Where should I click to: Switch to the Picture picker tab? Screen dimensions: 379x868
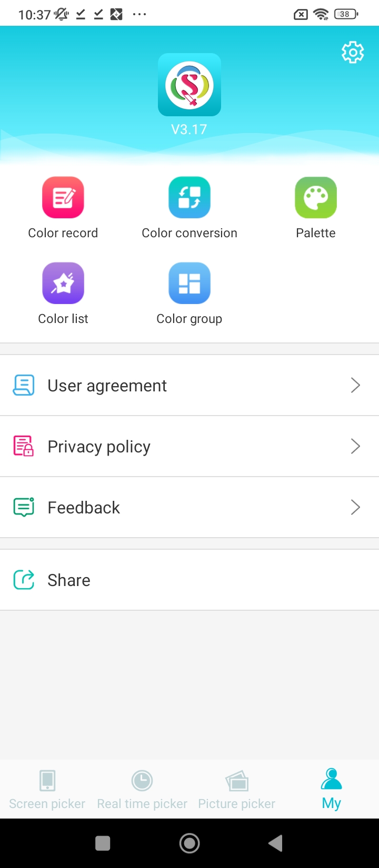[237, 789]
